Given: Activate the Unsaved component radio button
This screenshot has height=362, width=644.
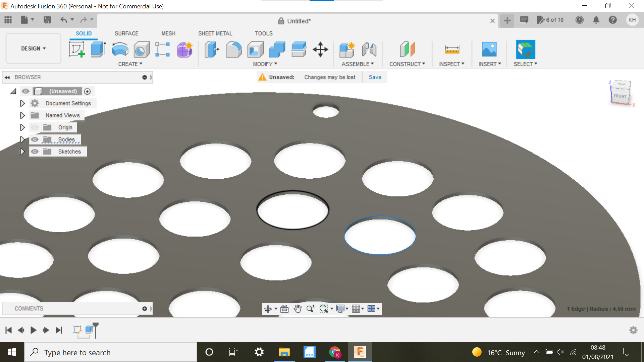Looking at the screenshot, I should pos(87,91).
